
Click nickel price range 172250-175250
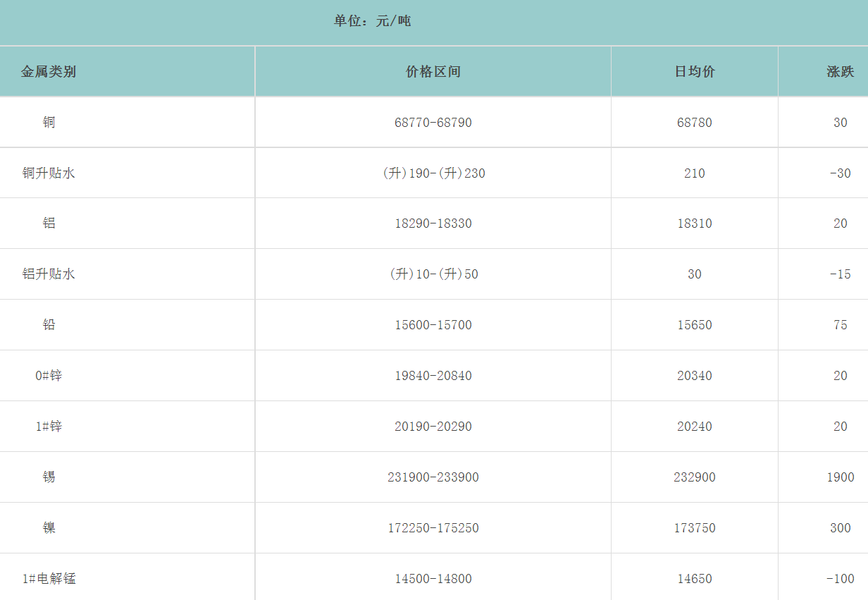433,528
